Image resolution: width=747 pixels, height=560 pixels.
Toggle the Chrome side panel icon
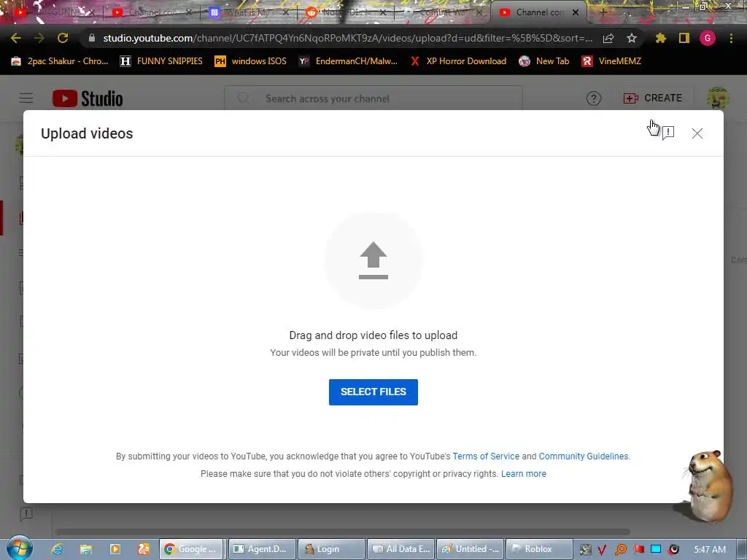684,38
